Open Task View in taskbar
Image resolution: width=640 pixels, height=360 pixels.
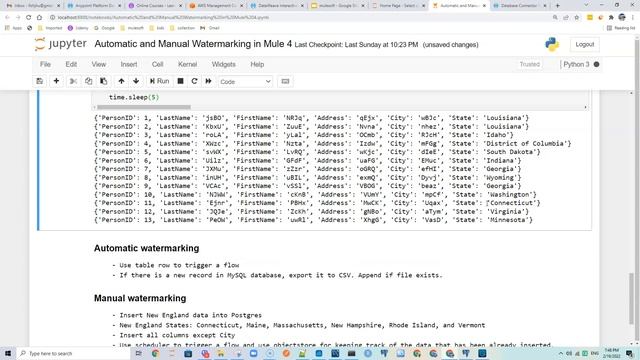coord(138,353)
